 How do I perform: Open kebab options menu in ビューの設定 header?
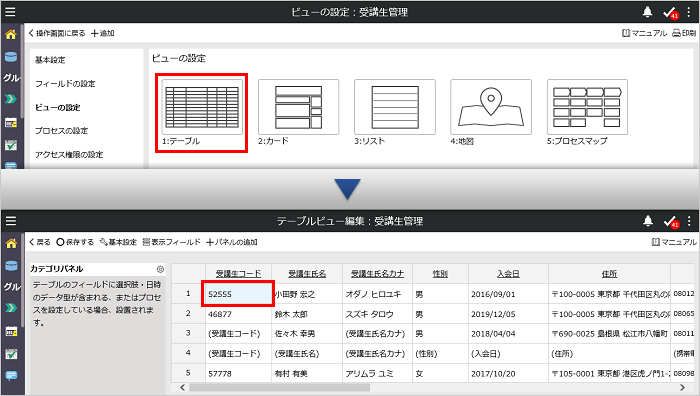click(x=689, y=12)
